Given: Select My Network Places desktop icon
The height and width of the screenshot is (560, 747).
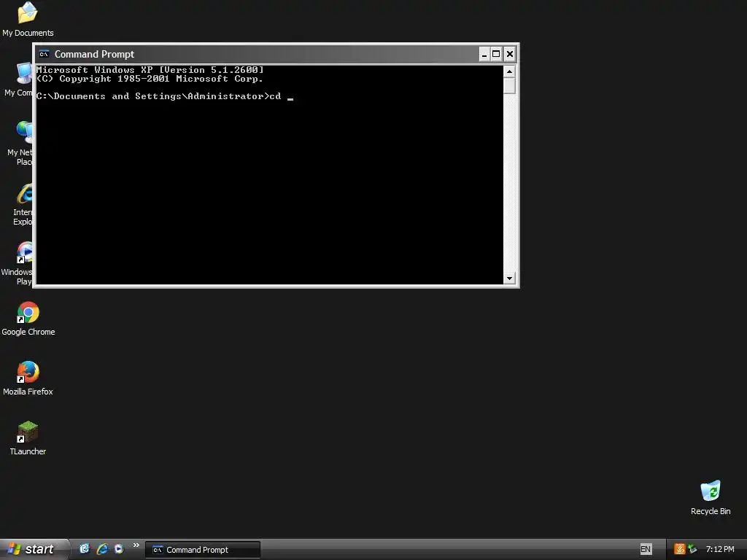Looking at the screenshot, I should click(20, 143).
